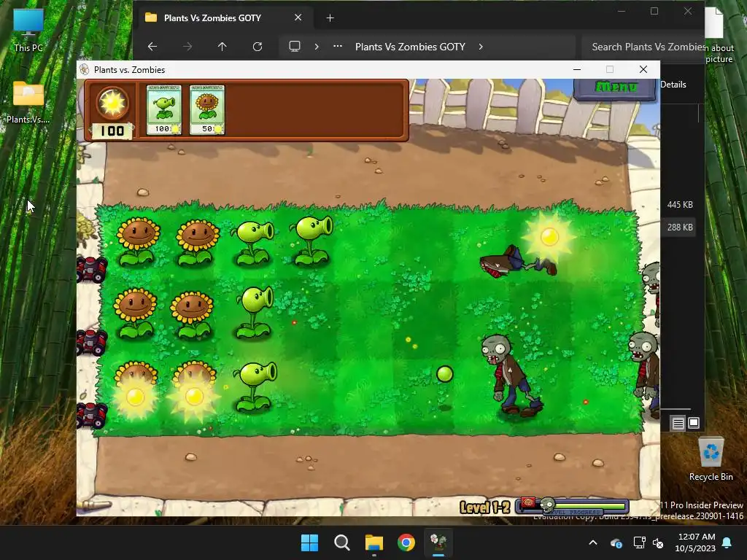Refresh the File Explorer folder
Viewport: 747px width, 560px height.
click(x=258, y=47)
